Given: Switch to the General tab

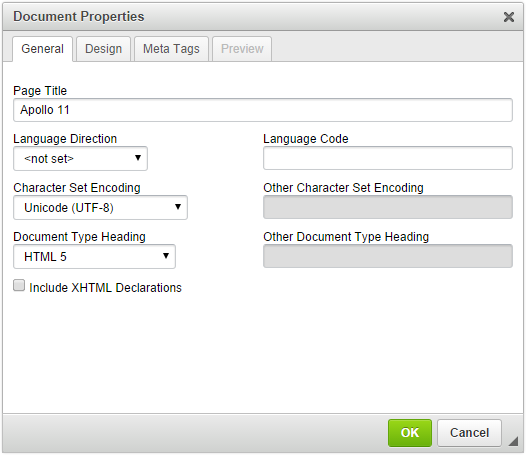Looking at the screenshot, I should (43, 49).
